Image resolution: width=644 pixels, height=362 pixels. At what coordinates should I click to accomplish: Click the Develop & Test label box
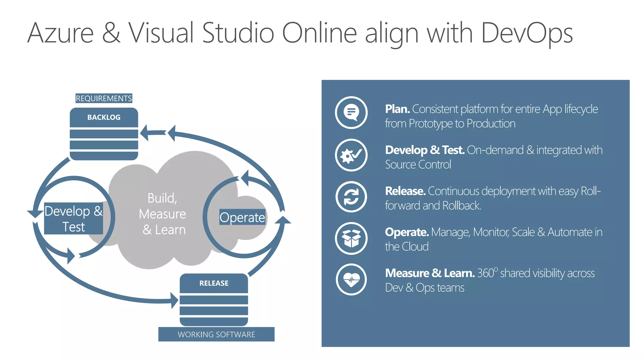pyautogui.click(x=74, y=219)
